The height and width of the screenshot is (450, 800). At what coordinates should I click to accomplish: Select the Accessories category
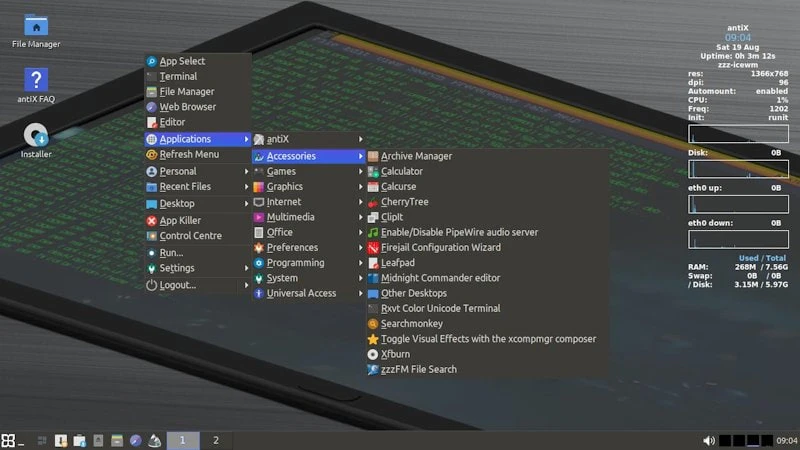coord(309,156)
